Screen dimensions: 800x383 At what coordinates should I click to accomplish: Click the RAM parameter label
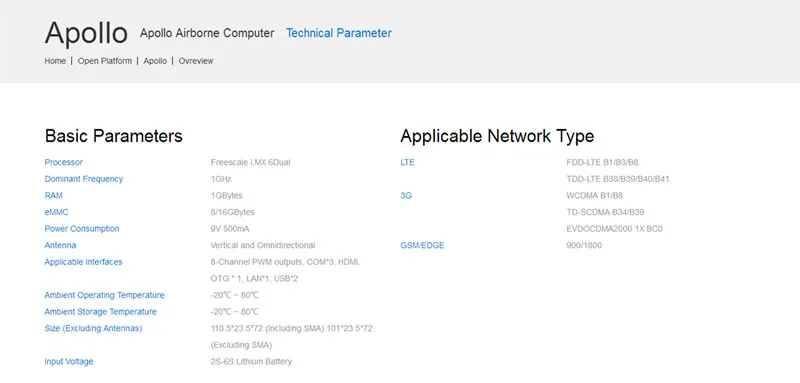click(54, 195)
